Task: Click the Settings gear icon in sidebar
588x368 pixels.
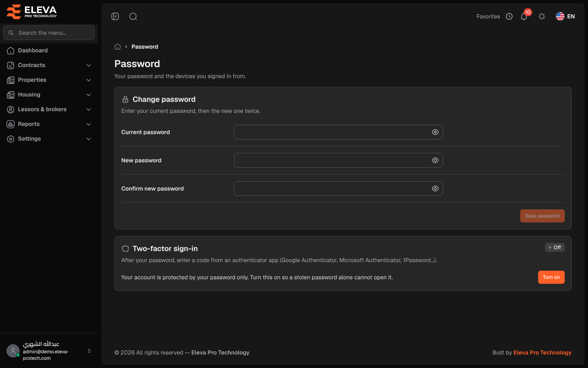Action: click(11, 139)
